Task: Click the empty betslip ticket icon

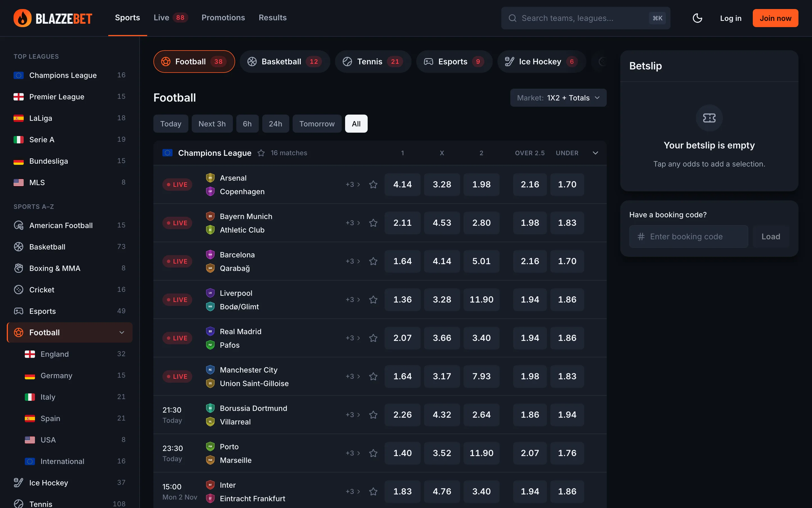Action: 709,118
